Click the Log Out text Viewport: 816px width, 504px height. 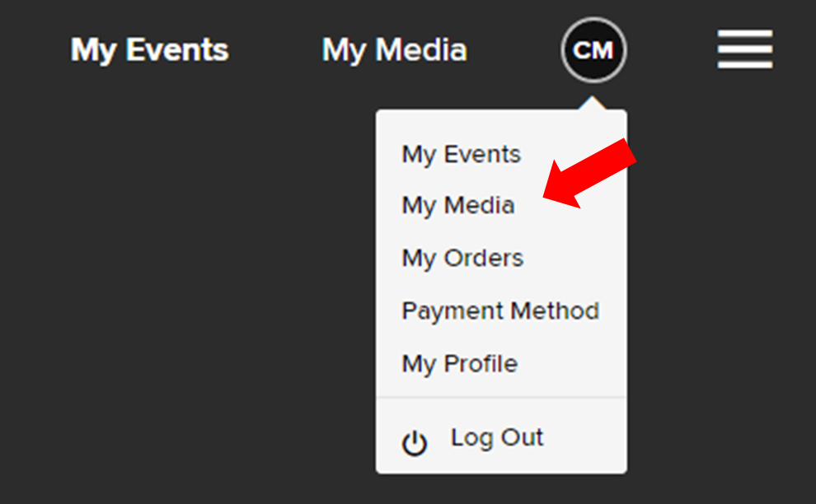pyautogui.click(x=497, y=437)
